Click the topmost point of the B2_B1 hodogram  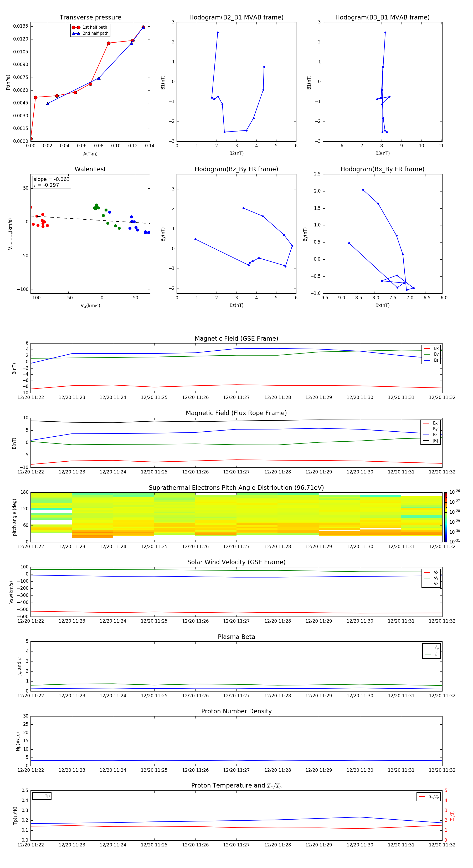click(218, 33)
